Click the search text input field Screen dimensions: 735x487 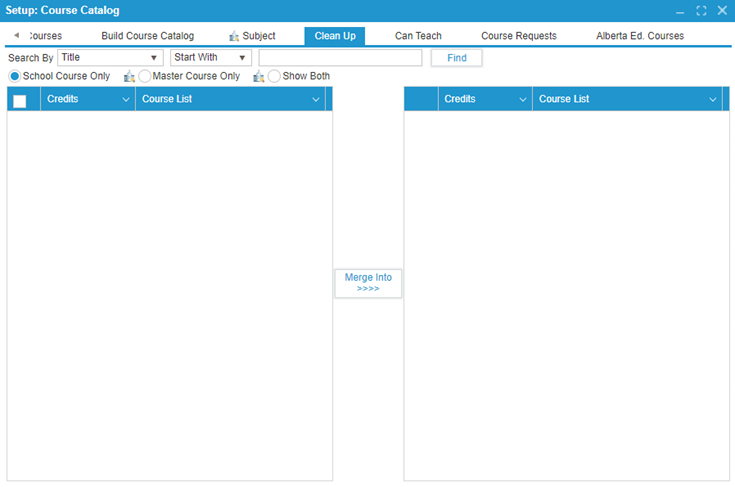(x=340, y=58)
